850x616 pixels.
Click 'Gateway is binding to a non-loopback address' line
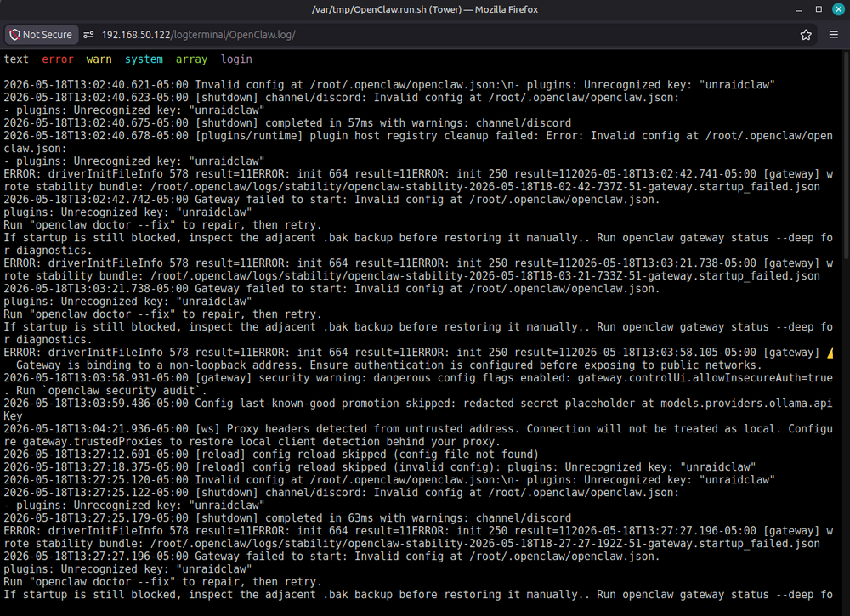pos(389,365)
